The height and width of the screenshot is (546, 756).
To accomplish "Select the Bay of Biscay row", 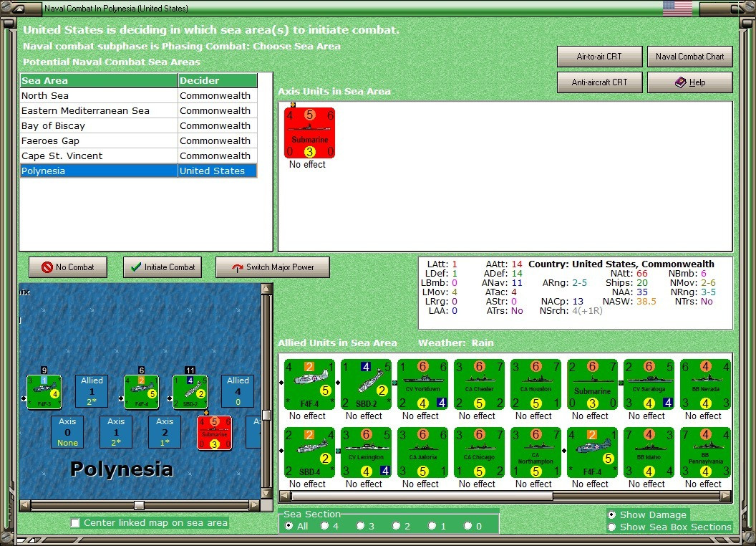I will (138, 125).
